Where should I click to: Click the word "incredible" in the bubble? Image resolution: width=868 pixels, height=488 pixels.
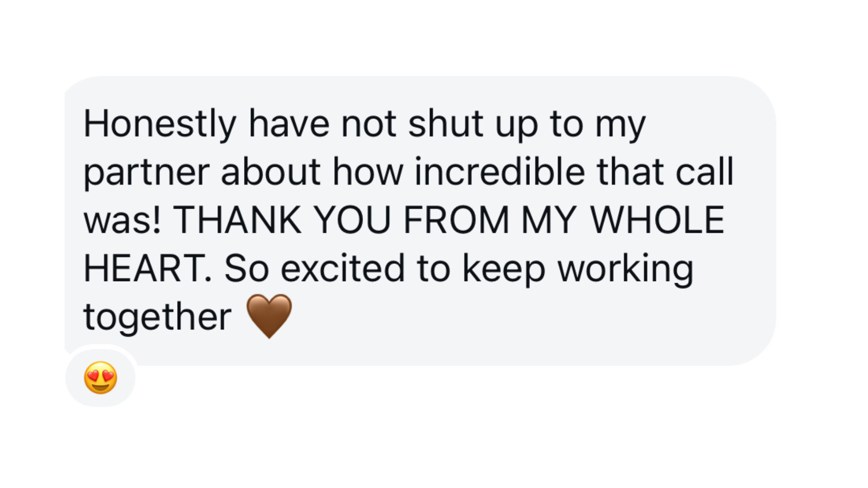[500, 172]
